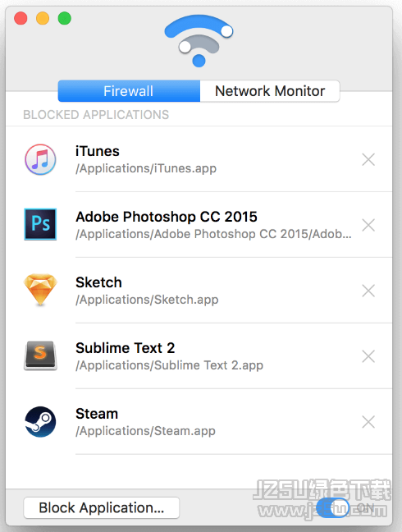Image resolution: width=402 pixels, height=532 pixels.
Task: Remove iTunes from blocked list
Action: pyautogui.click(x=368, y=159)
